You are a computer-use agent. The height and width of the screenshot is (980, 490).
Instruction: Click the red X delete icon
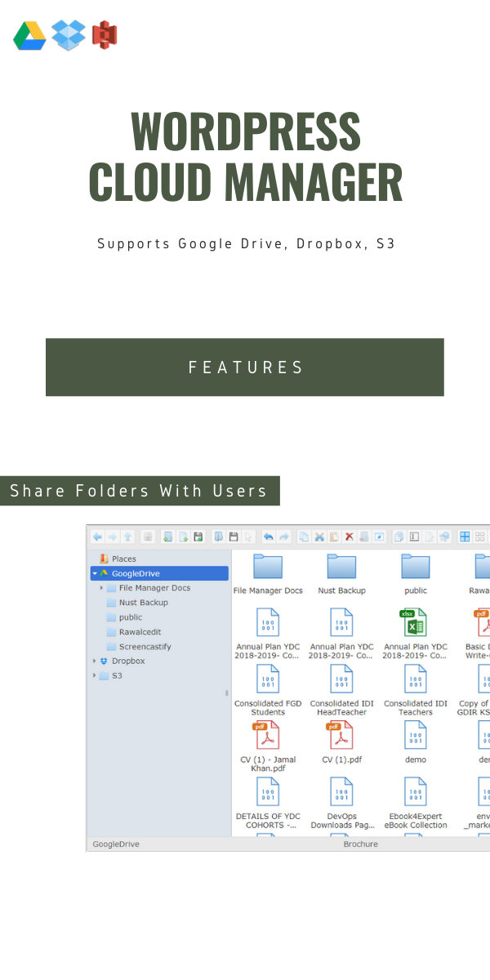point(350,537)
